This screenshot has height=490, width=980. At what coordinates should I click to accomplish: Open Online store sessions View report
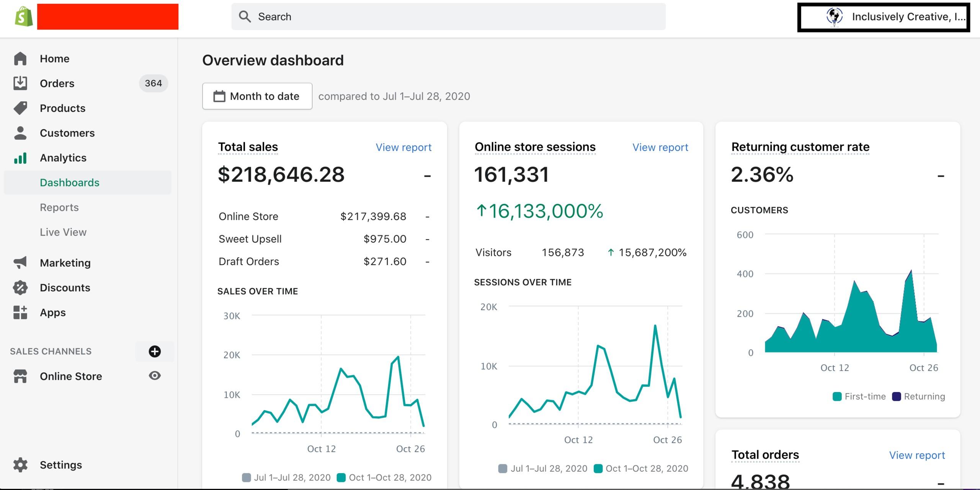click(660, 147)
